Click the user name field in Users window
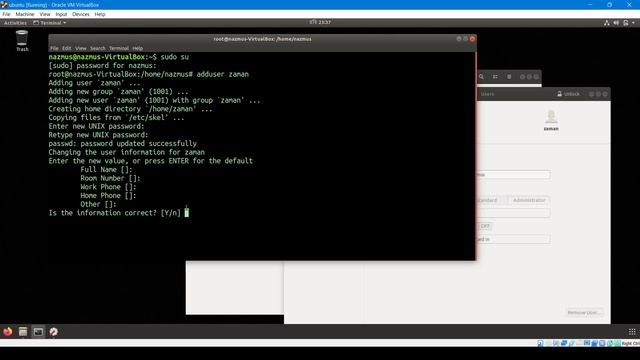 click(x=513, y=175)
